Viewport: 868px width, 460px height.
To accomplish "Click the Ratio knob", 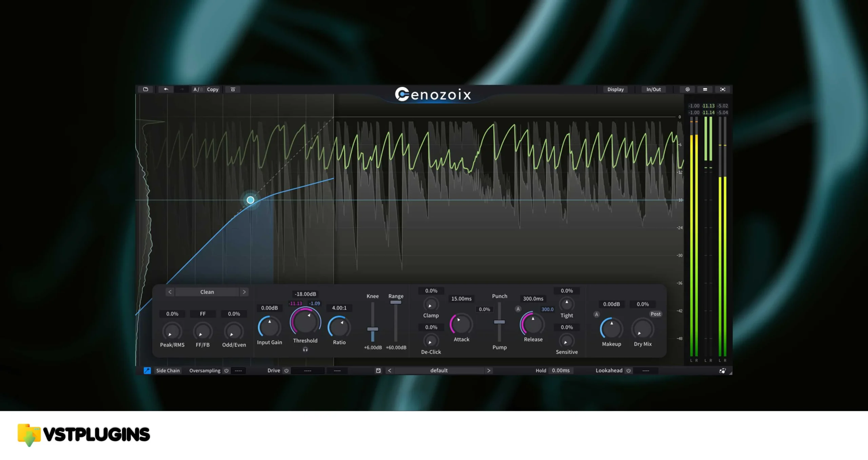I will point(339,327).
